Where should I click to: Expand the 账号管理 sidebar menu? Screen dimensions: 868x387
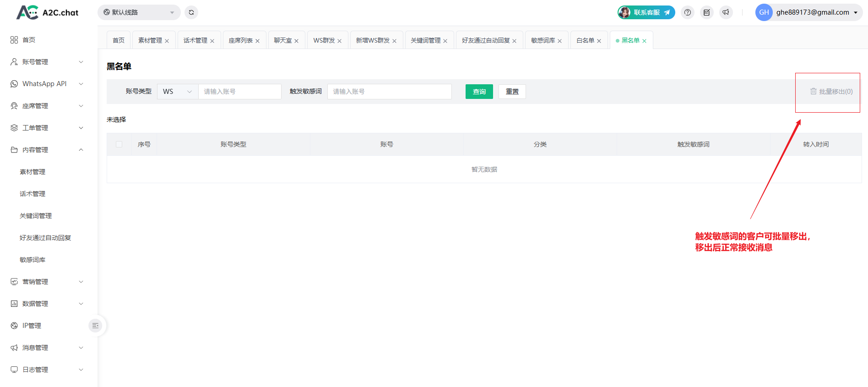47,62
